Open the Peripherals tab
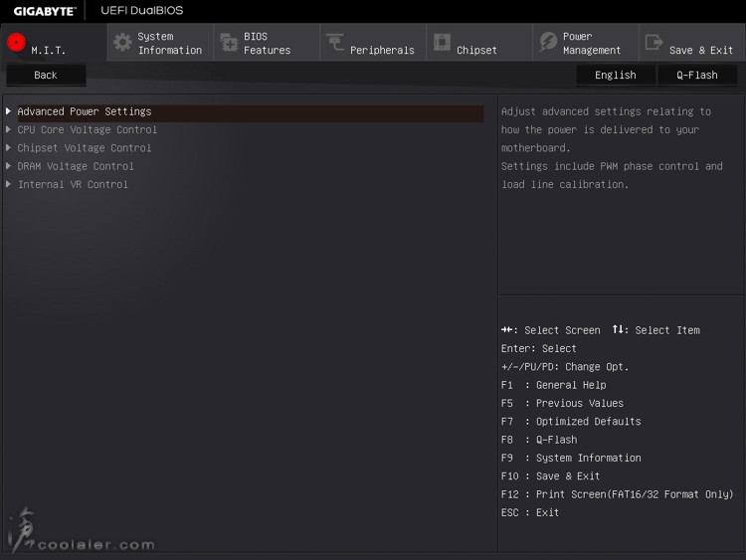The image size is (746, 560). tap(373, 43)
